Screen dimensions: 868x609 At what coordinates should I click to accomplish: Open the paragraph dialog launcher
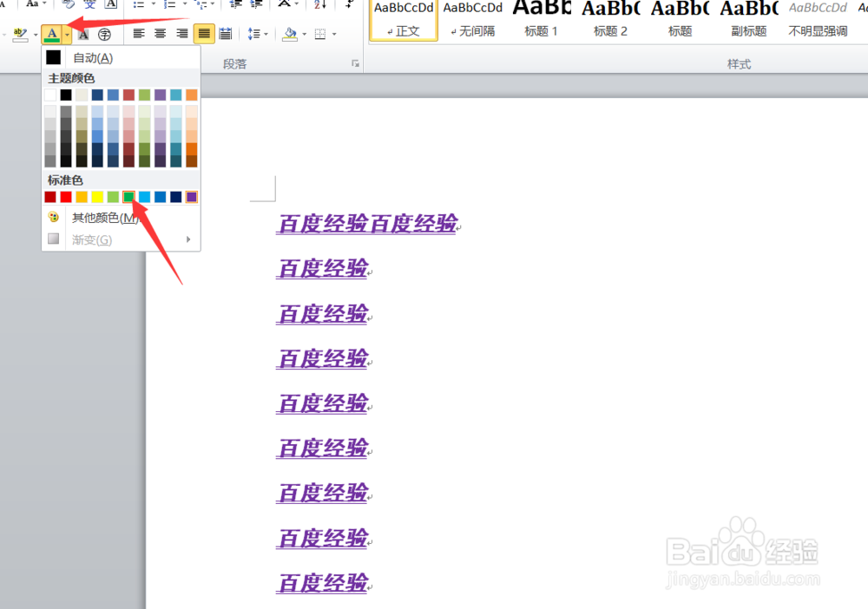355,63
